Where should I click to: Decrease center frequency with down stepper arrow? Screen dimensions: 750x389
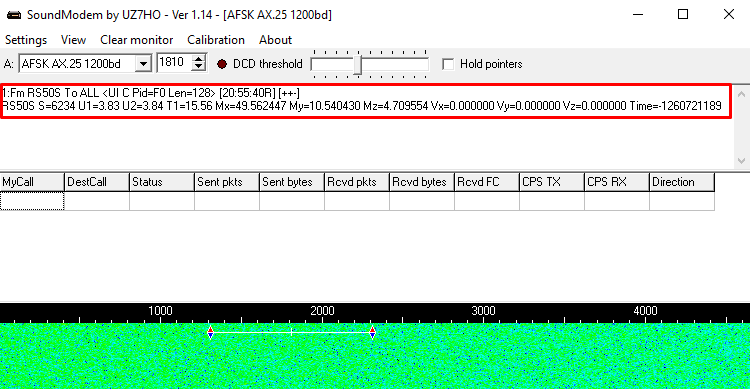point(199,67)
